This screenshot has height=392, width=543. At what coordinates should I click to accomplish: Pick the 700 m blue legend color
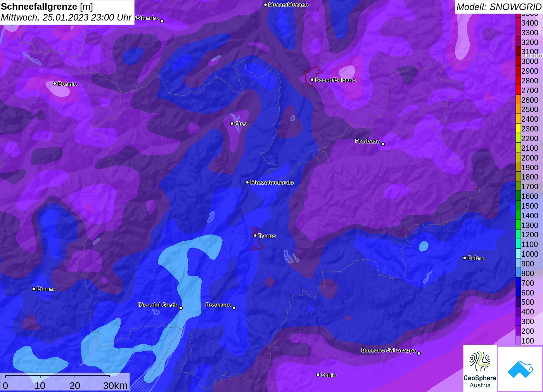pyautogui.click(x=518, y=283)
